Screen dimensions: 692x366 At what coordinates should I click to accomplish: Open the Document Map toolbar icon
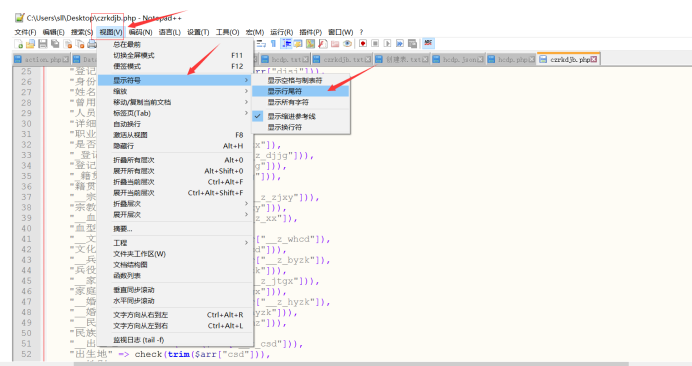click(310, 44)
